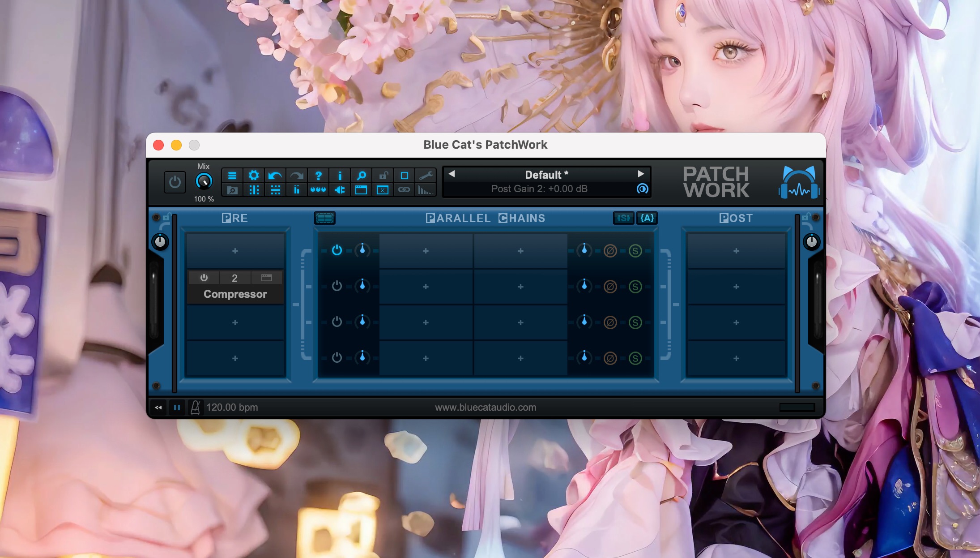This screenshot has height=558, width=980.
Task: Toggle the [S] button in Parallel Chains
Action: (x=623, y=218)
